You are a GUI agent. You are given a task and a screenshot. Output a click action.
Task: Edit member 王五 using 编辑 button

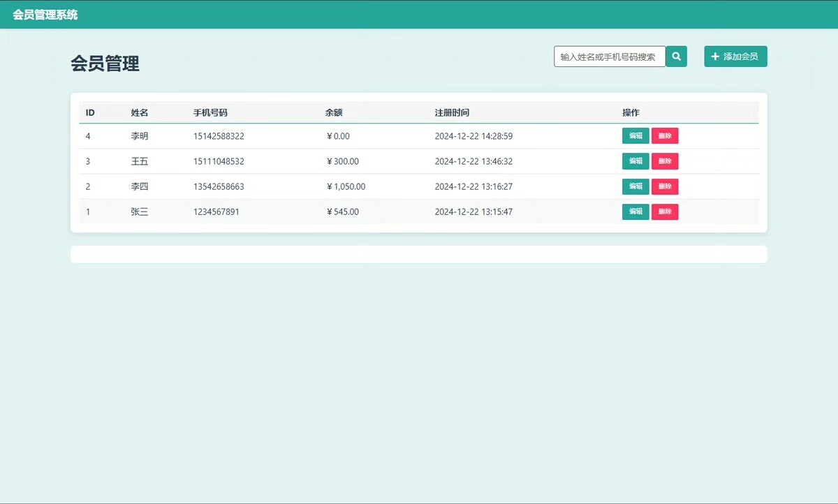(635, 161)
